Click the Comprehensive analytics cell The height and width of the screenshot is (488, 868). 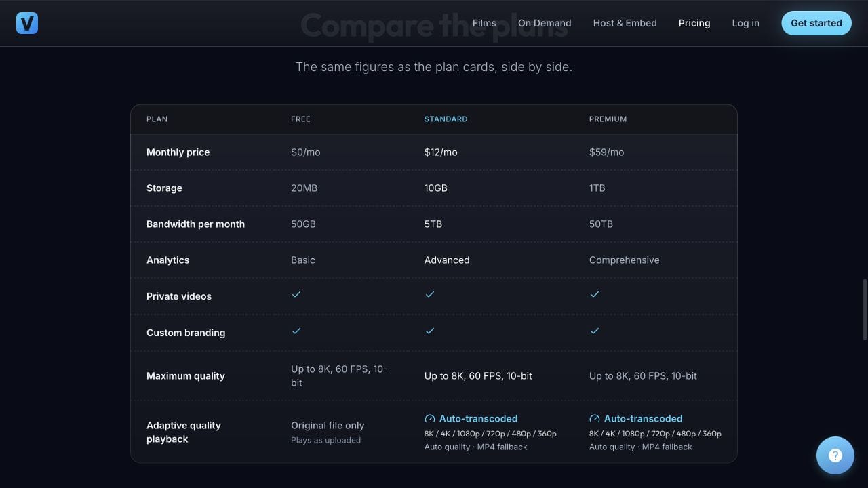click(624, 260)
